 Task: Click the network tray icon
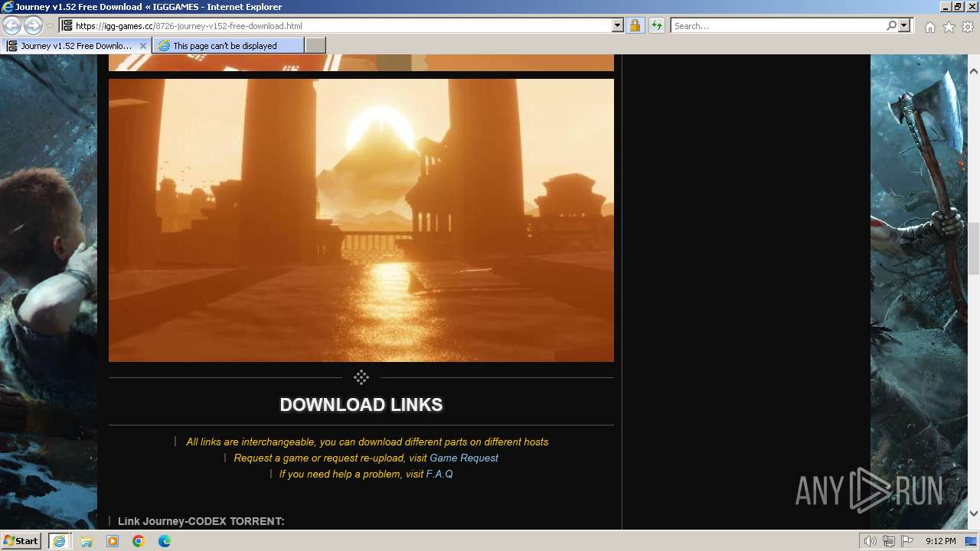[x=889, y=542]
